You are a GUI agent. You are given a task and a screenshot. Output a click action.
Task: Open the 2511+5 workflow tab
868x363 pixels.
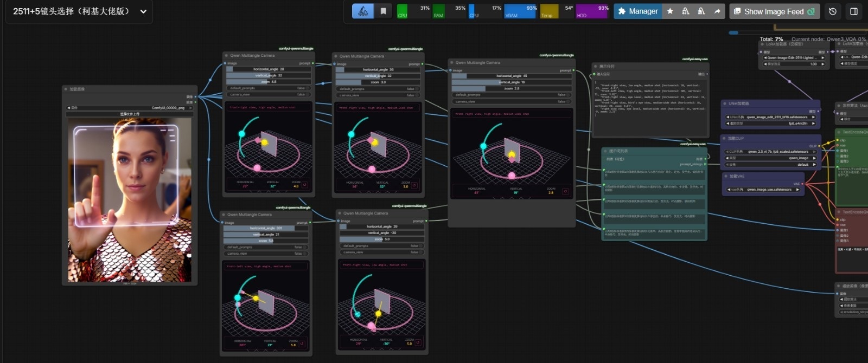coord(71,11)
